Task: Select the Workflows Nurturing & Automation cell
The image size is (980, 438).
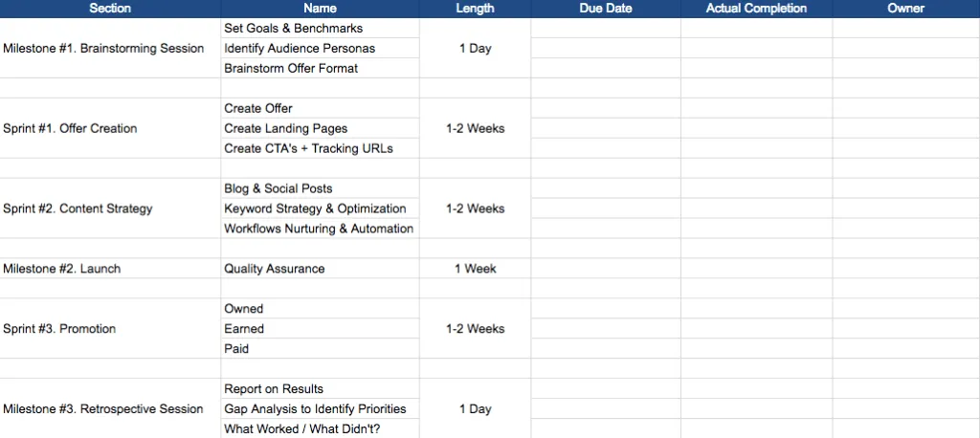Action: [x=319, y=229]
